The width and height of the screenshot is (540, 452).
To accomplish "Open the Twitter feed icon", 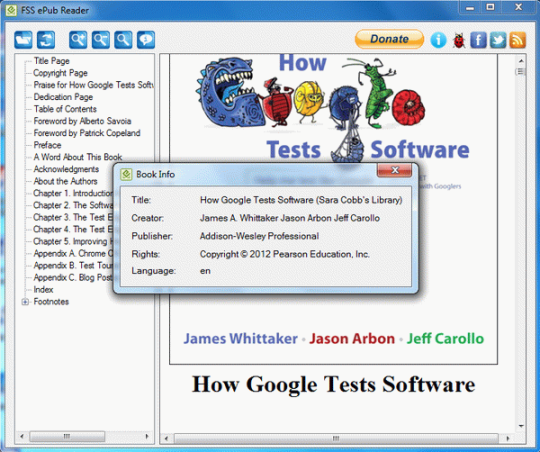I will [x=498, y=40].
